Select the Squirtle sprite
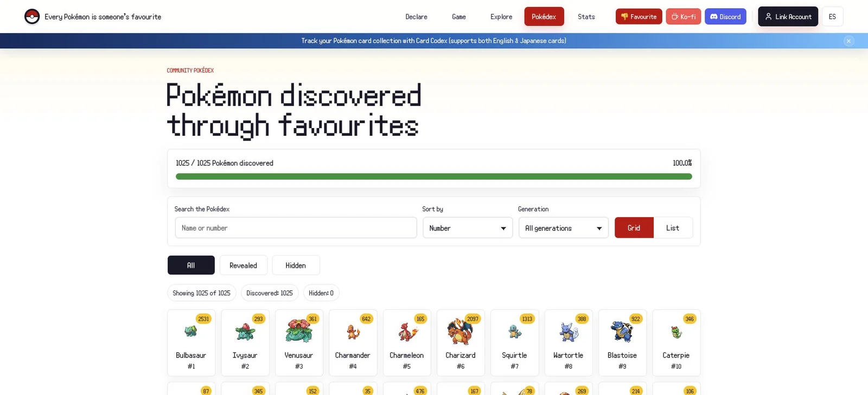868x395 pixels. tap(514, 331)
